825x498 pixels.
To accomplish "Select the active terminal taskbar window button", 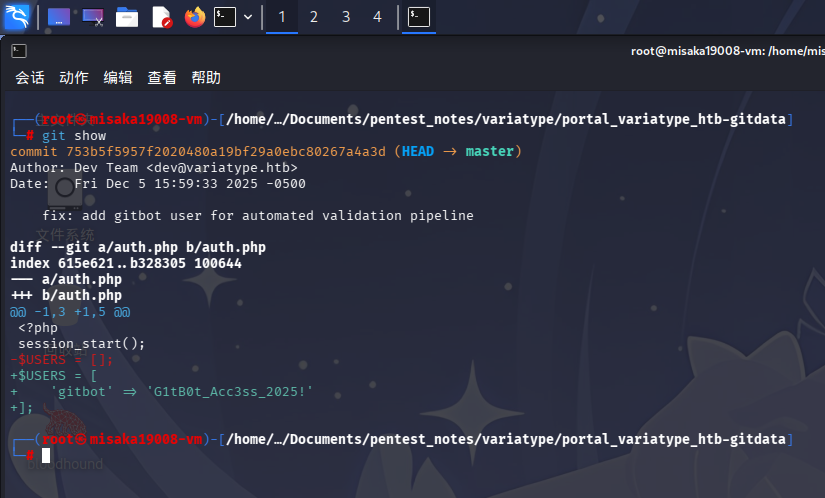I will tap(419, 17).
